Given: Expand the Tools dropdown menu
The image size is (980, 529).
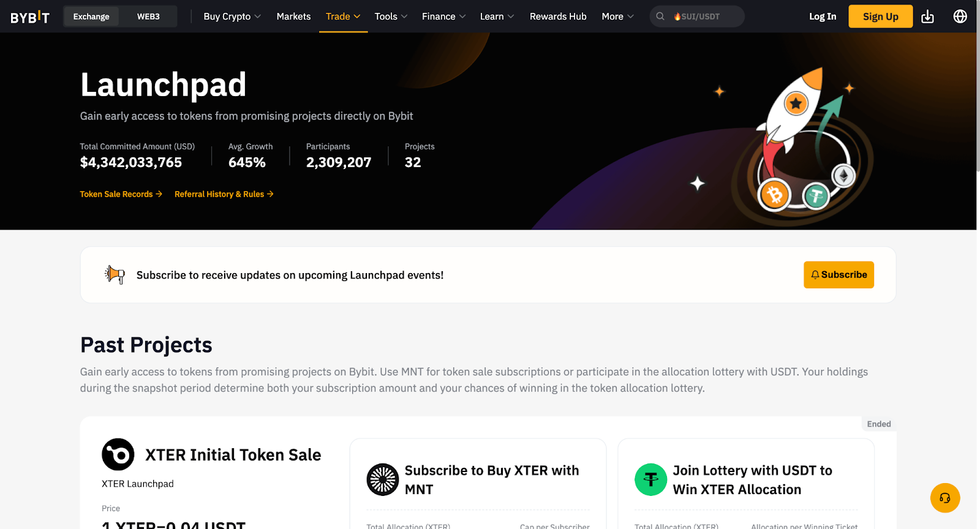Looking at the screenshot, I should click(391, 17).
